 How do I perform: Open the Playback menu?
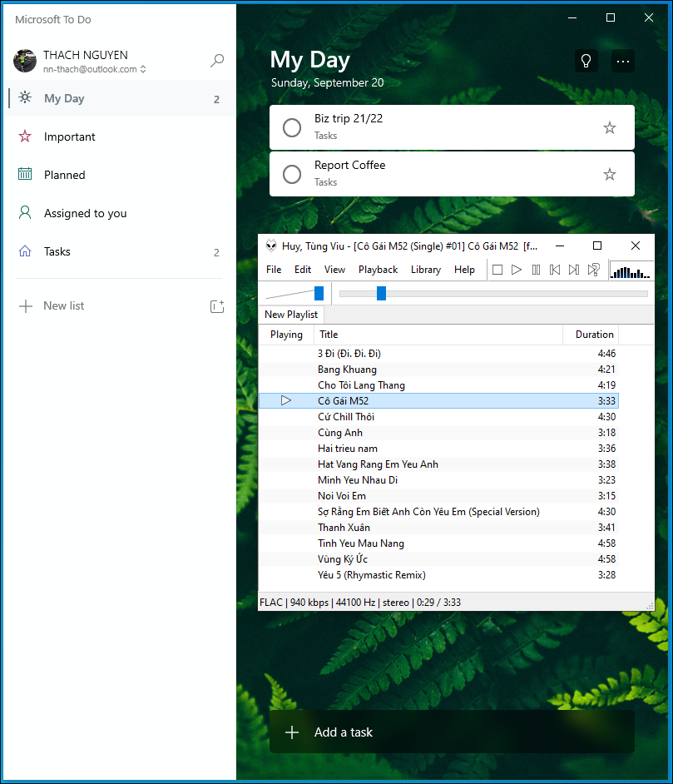[x=378, y=270]
